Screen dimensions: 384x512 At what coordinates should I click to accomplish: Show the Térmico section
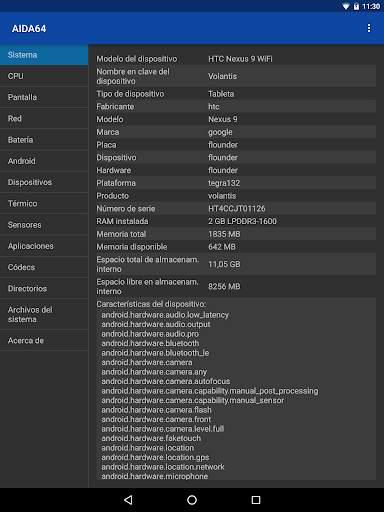coord(44,203)
